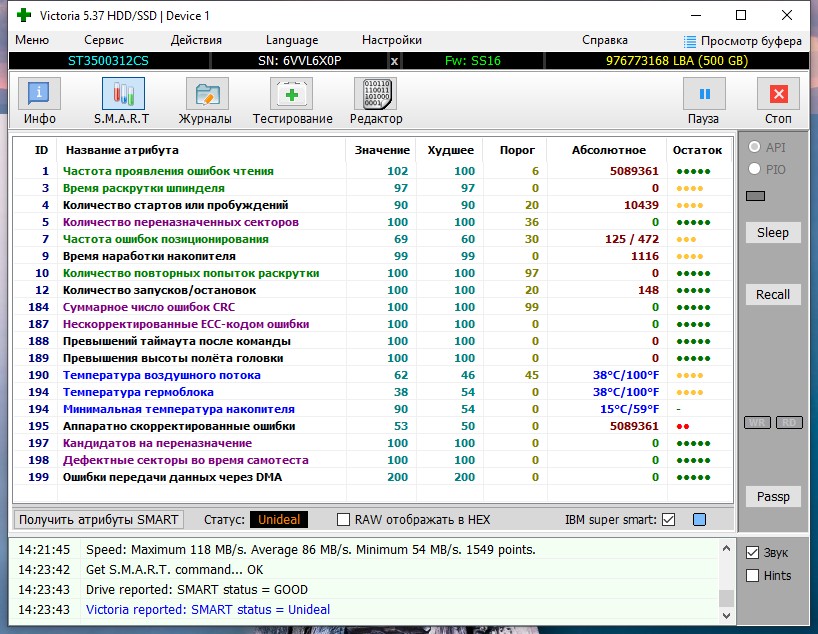This screenshot has height=634, width=818.
Task: Click log scrollbar up arrow
Action: (x=726, y=548)
